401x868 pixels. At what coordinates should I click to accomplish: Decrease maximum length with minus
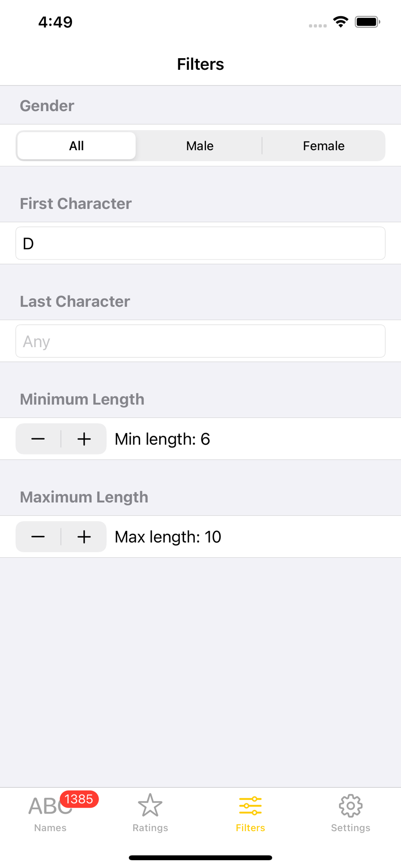click(x=38, y=537)
